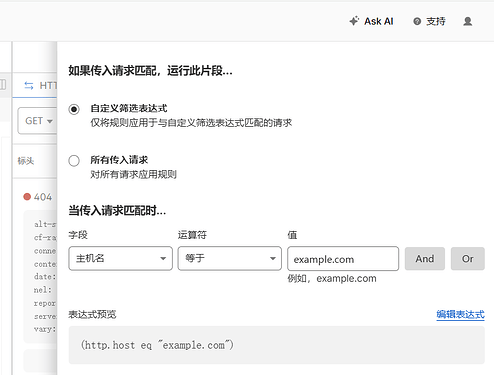Select the 所有传入请求 radio option

[x=74, y=160]
